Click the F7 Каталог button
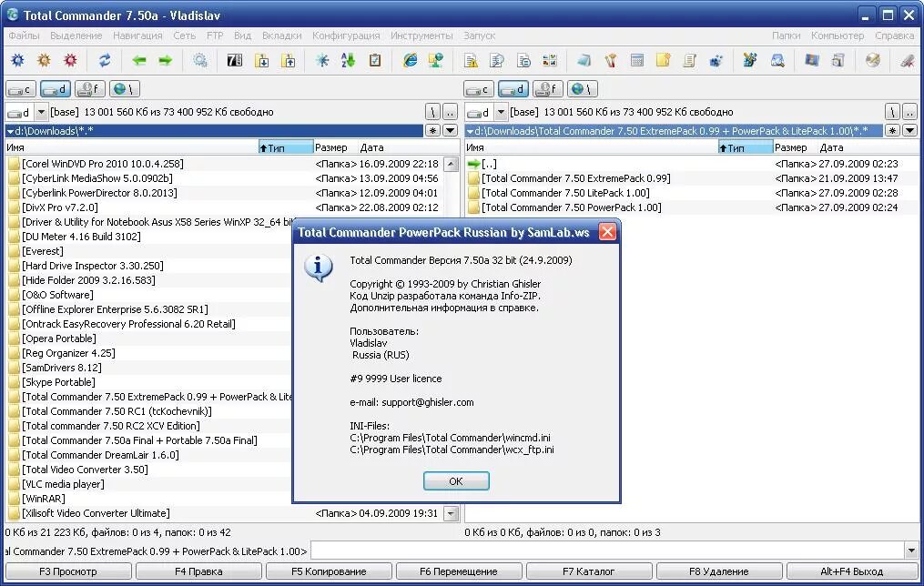Screen dimensions: 924x586 coord(589,571)
